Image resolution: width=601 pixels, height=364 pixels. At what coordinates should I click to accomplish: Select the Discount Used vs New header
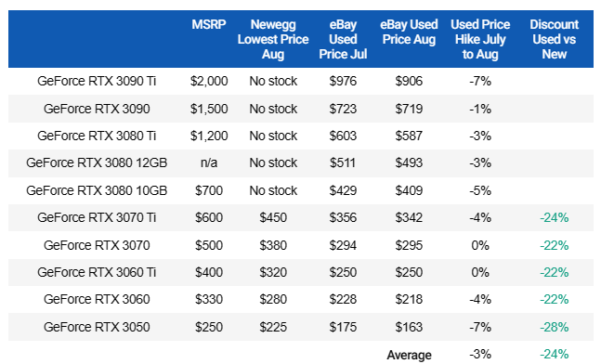(x=554, y=39)
